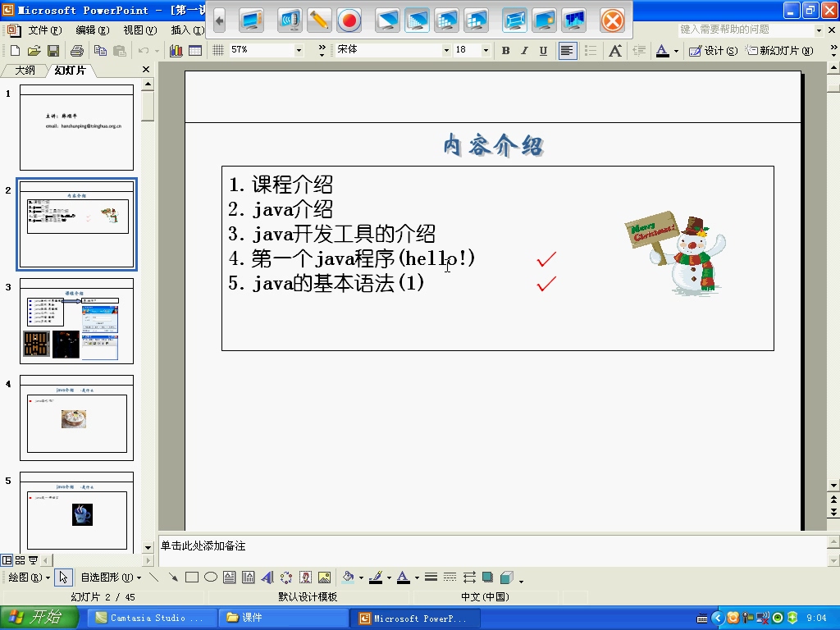Click the Copy icon in the toolbar
The width and height of the screenshot is (840, 630).
point(100,50)
